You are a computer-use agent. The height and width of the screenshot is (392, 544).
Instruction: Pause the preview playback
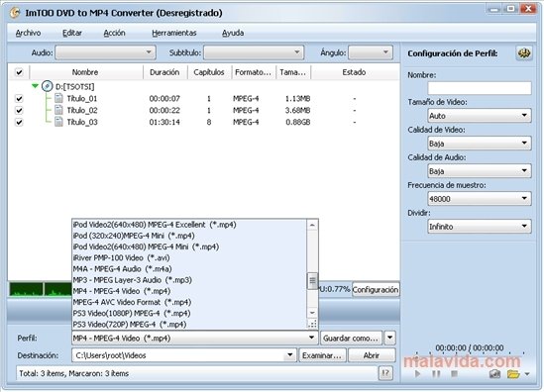[x=436, y=373]
